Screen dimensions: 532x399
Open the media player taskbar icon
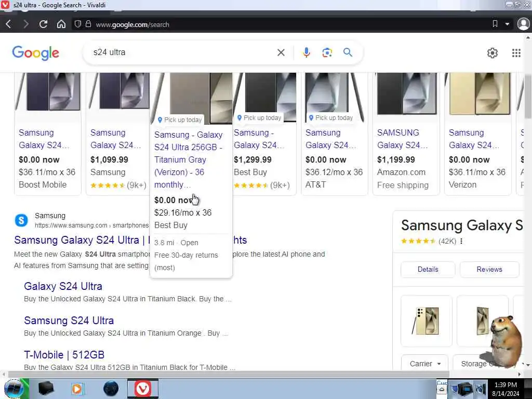[x=77, y=389]
